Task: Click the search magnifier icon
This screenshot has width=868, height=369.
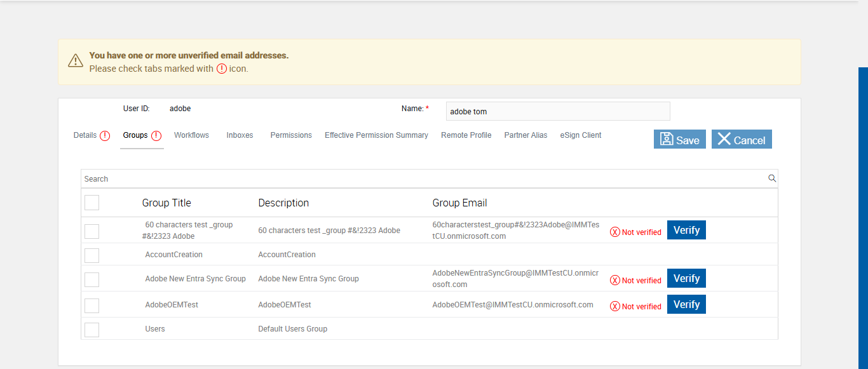Action: coord(772,178)
